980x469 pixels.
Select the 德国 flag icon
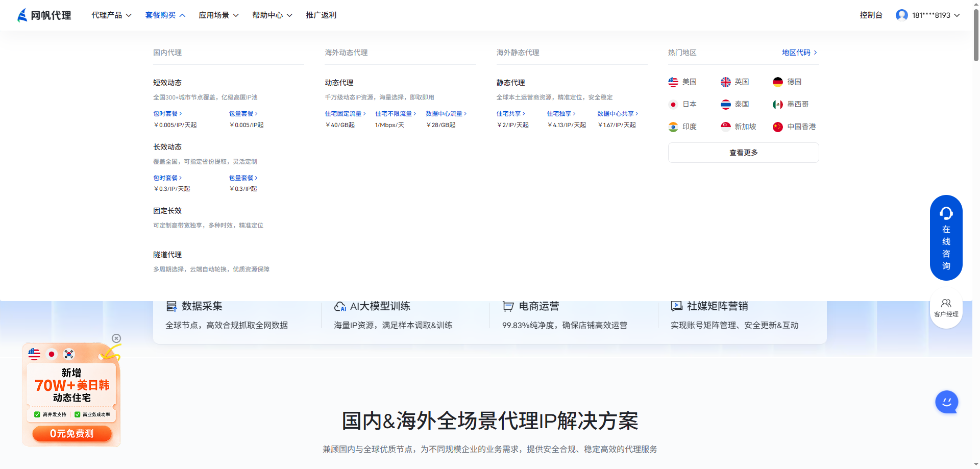coord(778,82)
